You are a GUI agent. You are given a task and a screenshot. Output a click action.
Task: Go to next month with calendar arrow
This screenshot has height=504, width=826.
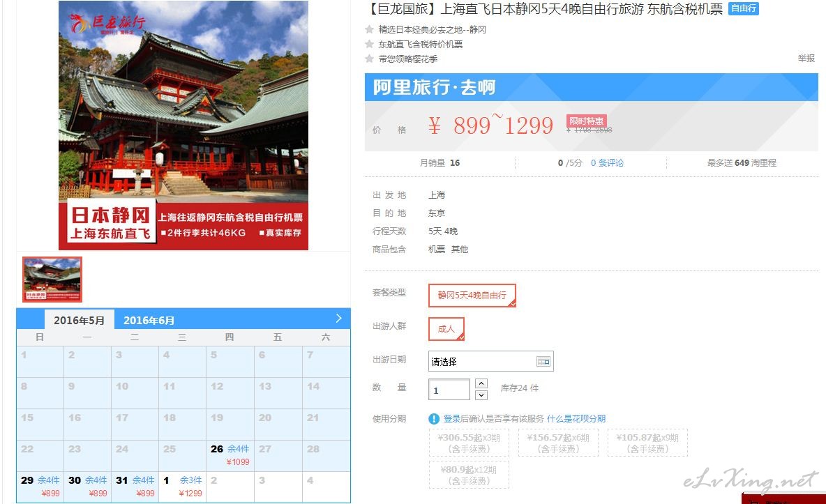click(x=339, y=318)
